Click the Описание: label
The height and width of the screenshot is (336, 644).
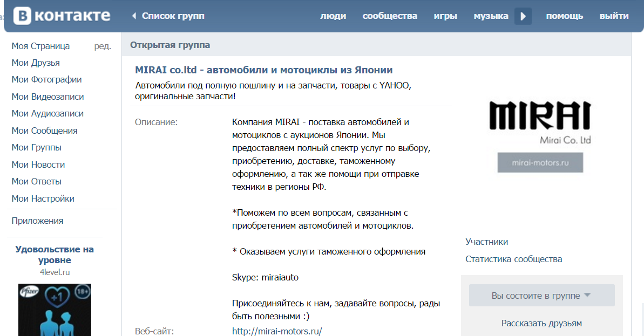[x=156, y=122]
